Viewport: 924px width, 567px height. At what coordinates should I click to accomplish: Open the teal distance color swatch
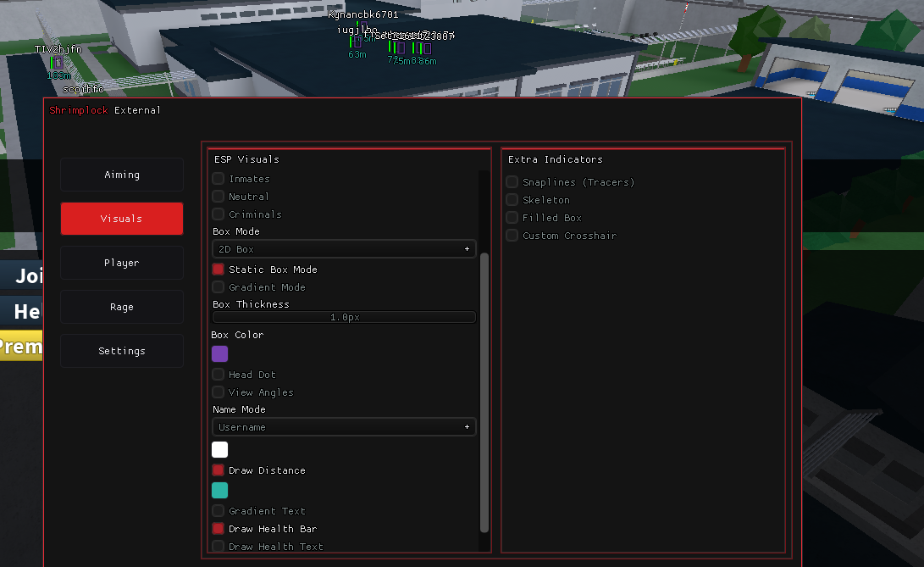point(220,491)
